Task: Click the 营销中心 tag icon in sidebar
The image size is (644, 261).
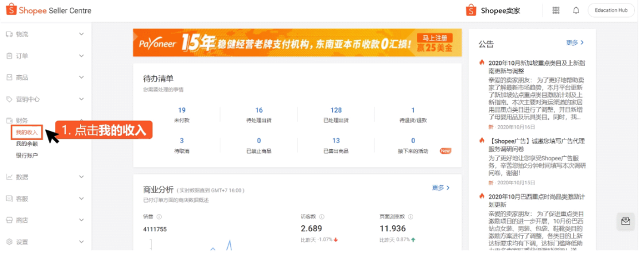Action: coord(9,100)
